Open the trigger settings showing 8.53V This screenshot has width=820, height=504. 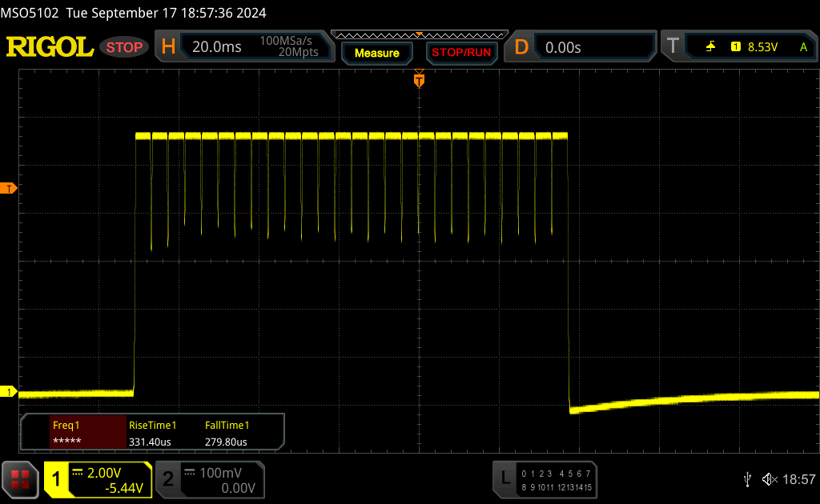(x=753, y=47)
